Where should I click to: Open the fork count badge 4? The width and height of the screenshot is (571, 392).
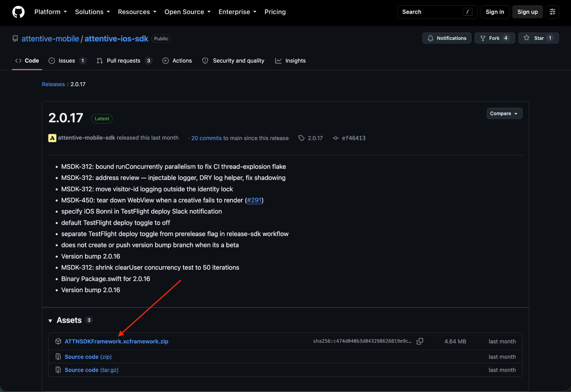click(x=506, y=38)
